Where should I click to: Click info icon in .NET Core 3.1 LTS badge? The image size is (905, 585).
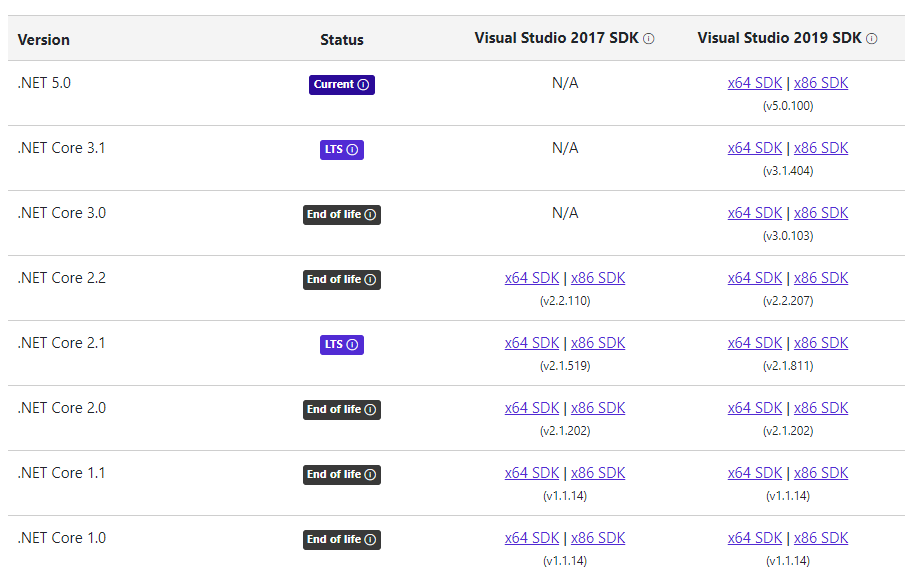[x=352, y=150]
